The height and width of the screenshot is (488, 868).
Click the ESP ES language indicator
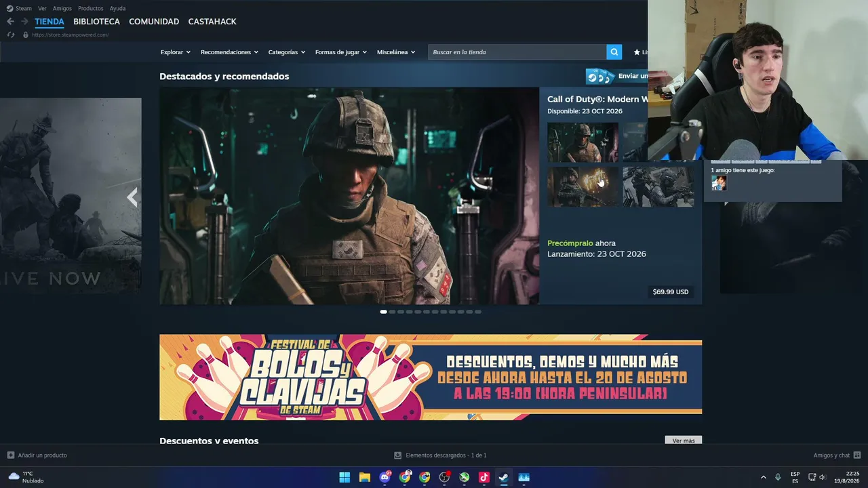(x=795, y=477)
